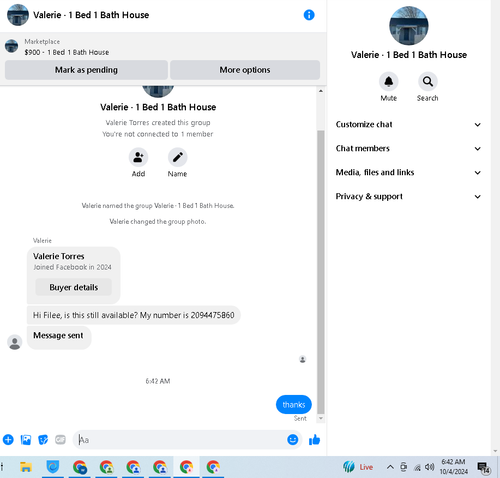
Task: Click 'Valerie changed the group photo.' text
Action: point(158,221)
